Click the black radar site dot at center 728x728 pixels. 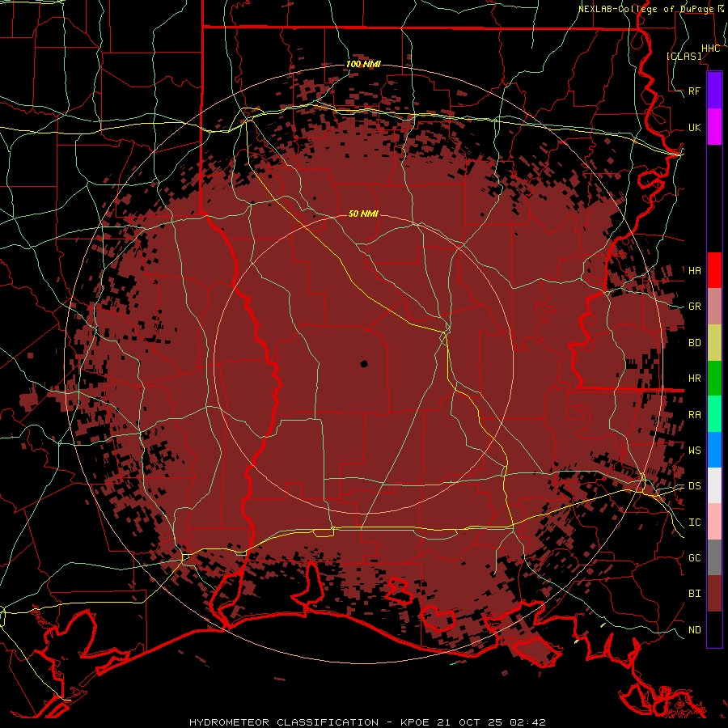coord(364,364)
